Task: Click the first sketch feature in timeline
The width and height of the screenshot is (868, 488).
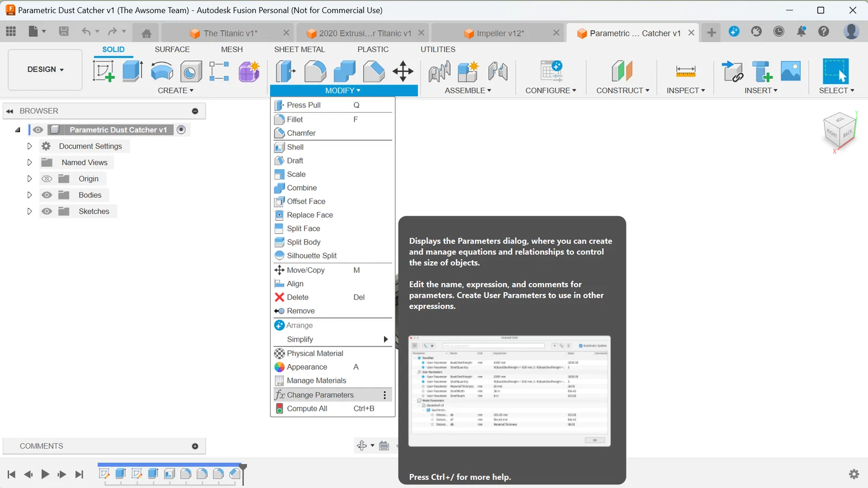Action: click(x=104, y=473)
